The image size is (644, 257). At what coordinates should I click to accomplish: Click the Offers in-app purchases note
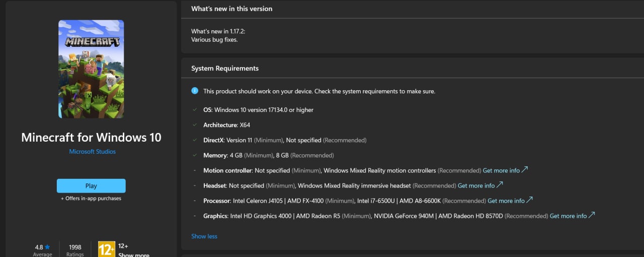click(91, 199)
